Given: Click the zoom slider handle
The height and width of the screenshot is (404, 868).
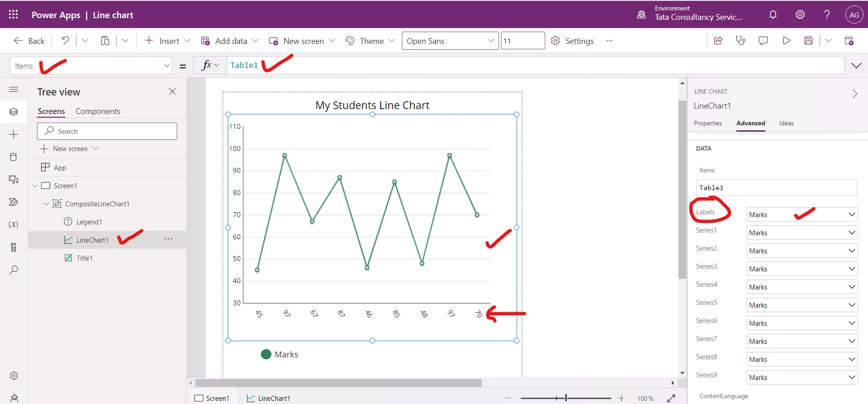Looking at the screenshot, I should click(x=566, y=398).
